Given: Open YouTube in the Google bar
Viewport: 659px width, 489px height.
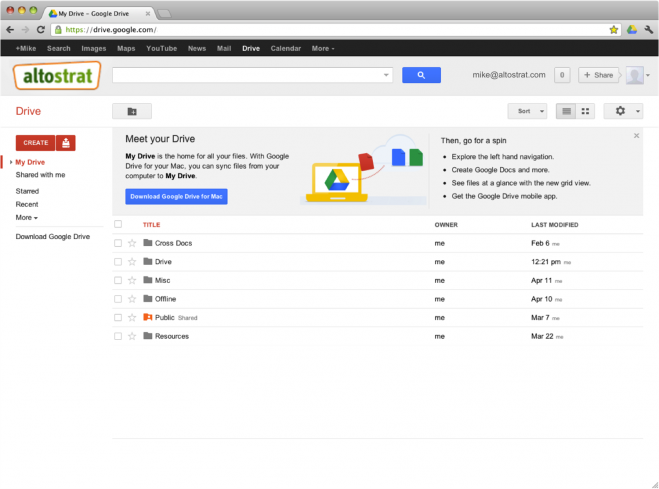Looking at the screenshot, I should coord(161,49).
